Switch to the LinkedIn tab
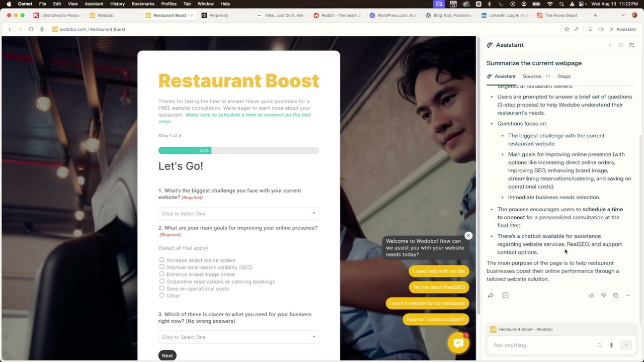The image size is (644, 362). pos(506,15)
